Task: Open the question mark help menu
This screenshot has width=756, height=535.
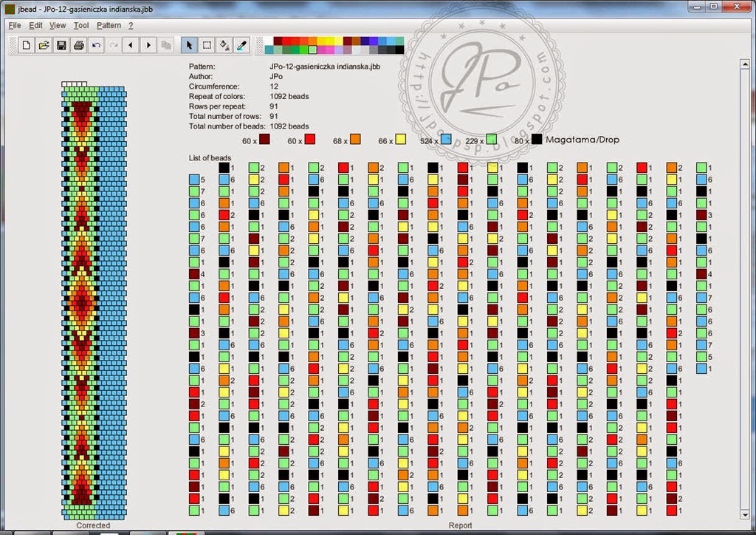Action: [x=131, y=25]
